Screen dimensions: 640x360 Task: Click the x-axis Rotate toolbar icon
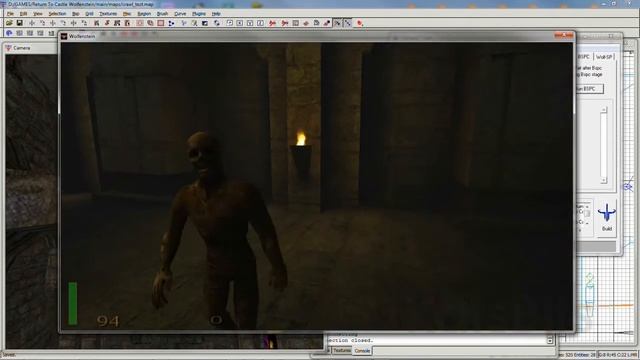pyautogui.click(x=42, y=23)
